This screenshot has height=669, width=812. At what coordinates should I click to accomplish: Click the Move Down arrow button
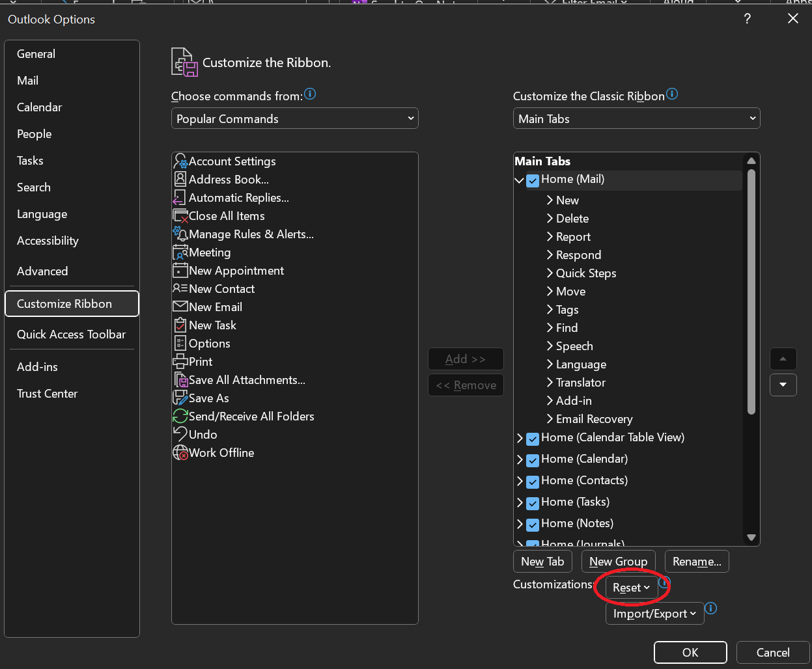pos(783,385)
